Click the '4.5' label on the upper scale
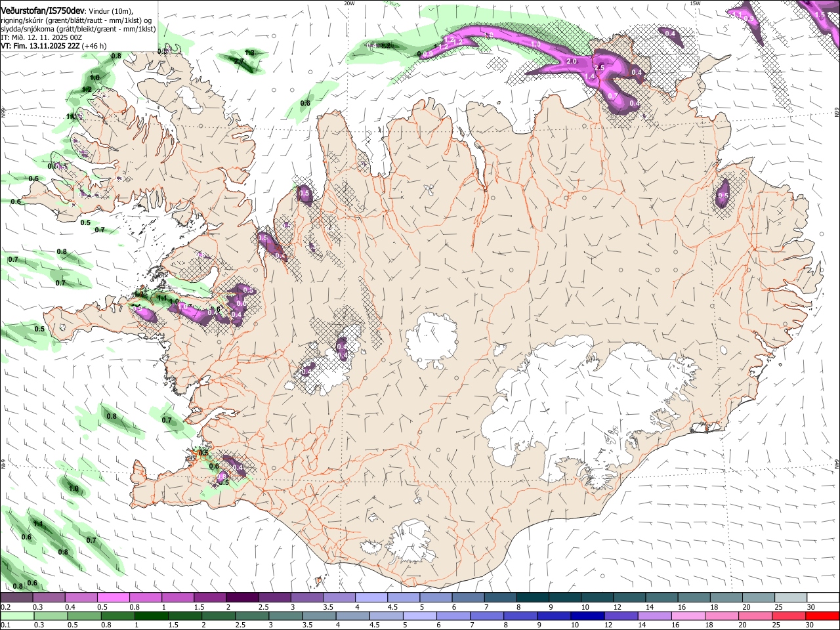 point(392,607)
